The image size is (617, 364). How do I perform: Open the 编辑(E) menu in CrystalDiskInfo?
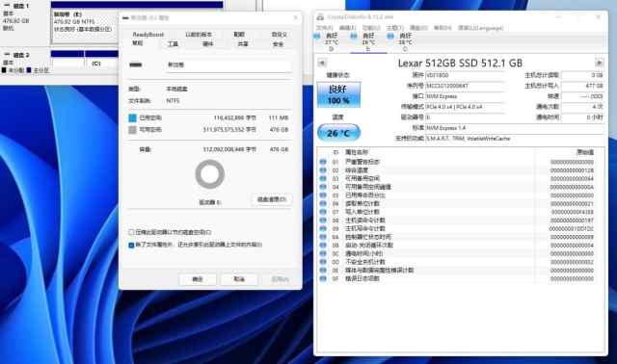347,28
